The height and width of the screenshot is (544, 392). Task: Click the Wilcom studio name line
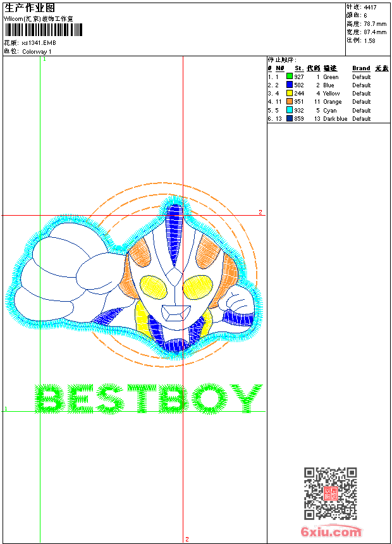click(x=39, y=19)
